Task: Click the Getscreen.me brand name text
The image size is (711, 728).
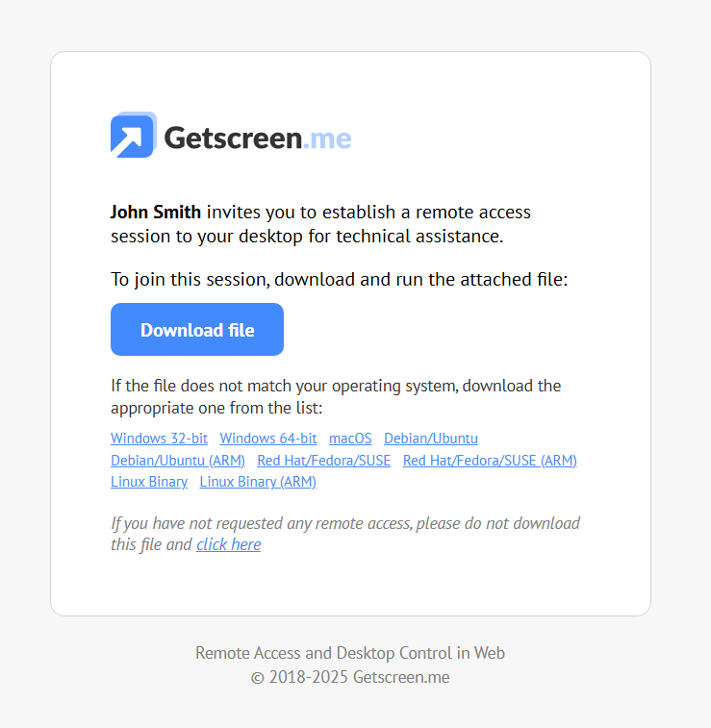Action: pos(257,138)
